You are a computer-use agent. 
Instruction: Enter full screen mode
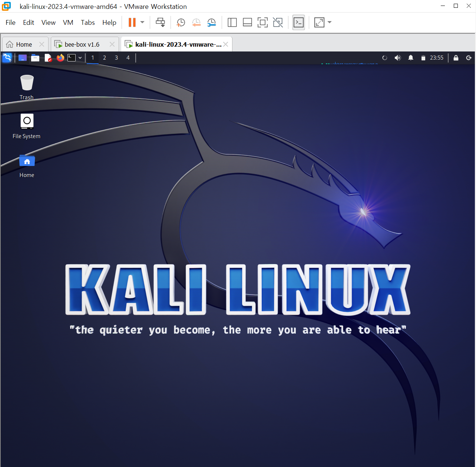(x=262, y=23)
